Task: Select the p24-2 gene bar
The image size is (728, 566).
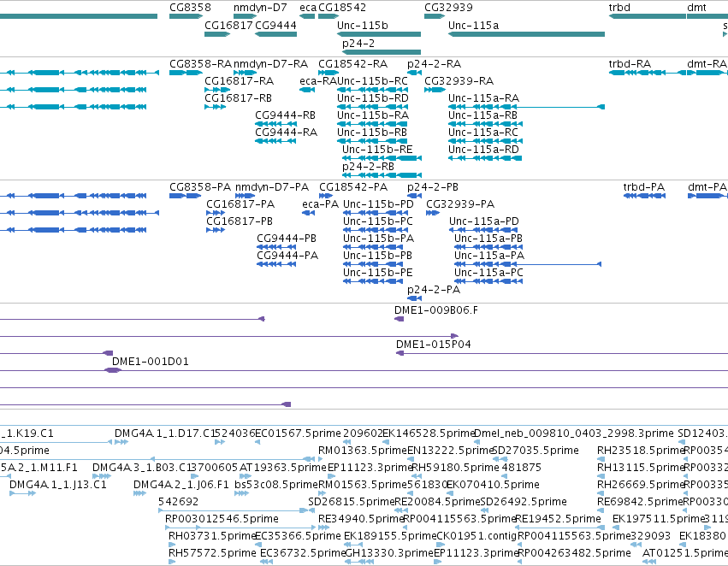Action: (x=382, y=52)
